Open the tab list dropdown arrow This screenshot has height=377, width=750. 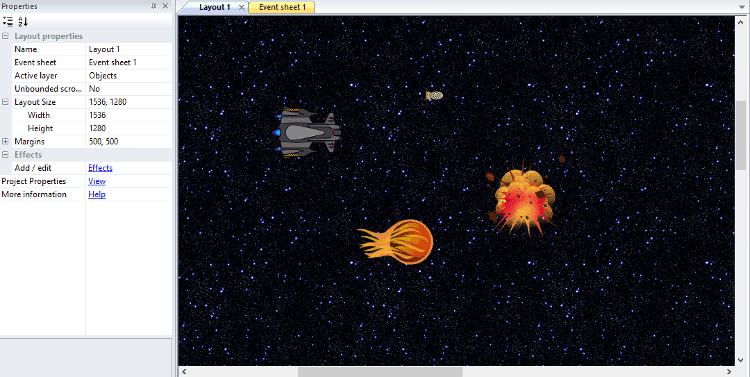(742, 7)
